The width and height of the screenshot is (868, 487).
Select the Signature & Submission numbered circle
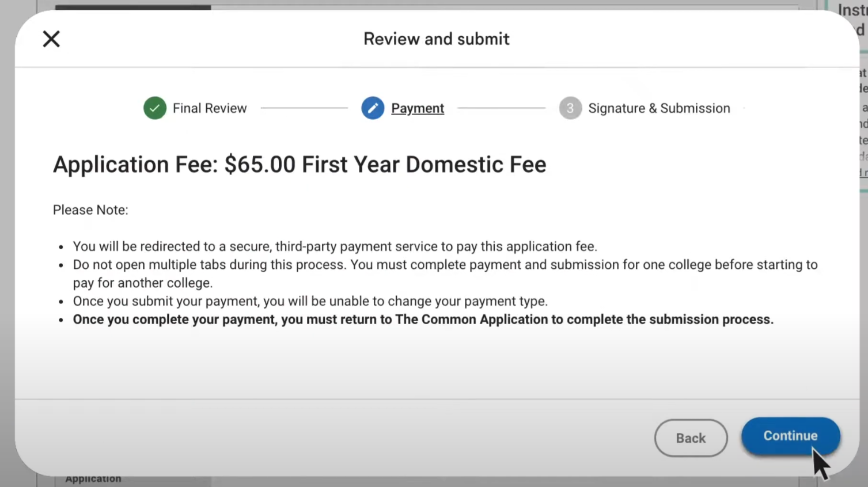click(570, 108)
